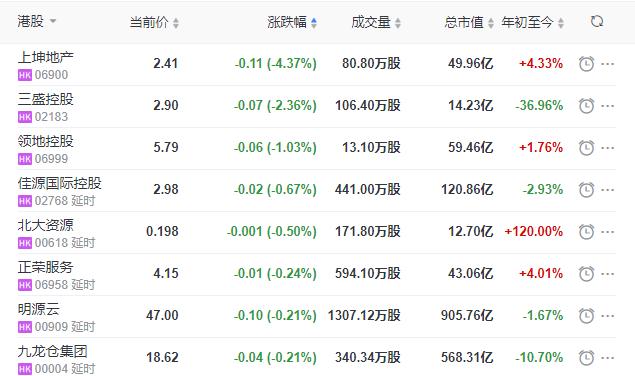Open more options for 三盛控股
Screen dimensions: 635x376
(x=607, y=106)
